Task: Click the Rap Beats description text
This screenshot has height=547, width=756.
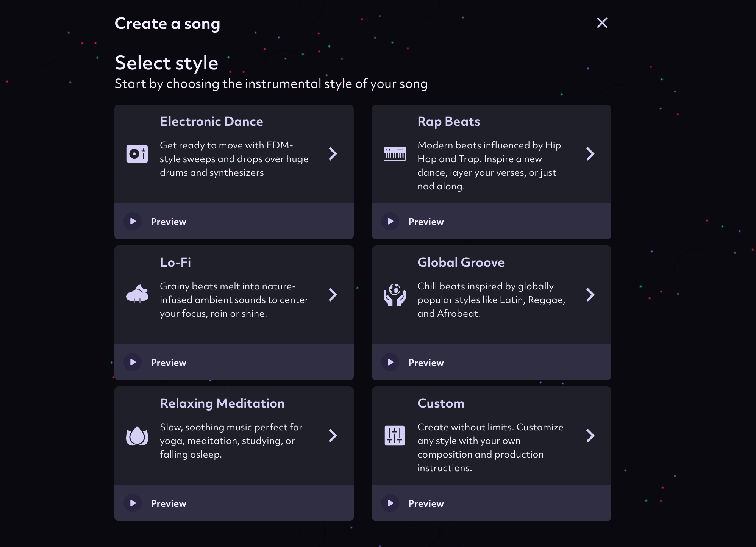Action: (x=489, y=166)
